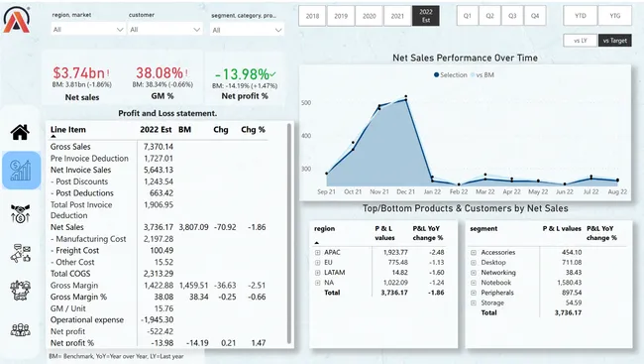This screenshot has width=644, height=364.
Task: Select the Finance view chart icon
Action: (21, 171)
